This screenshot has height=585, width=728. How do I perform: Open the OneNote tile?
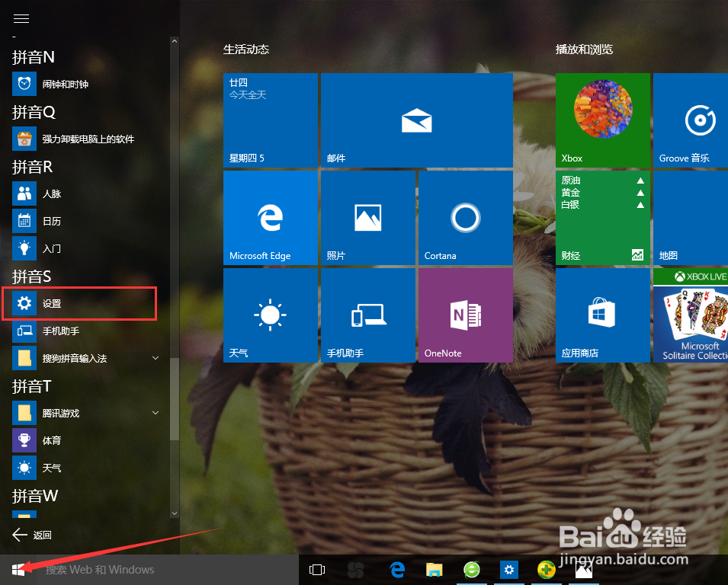[466, 315]
